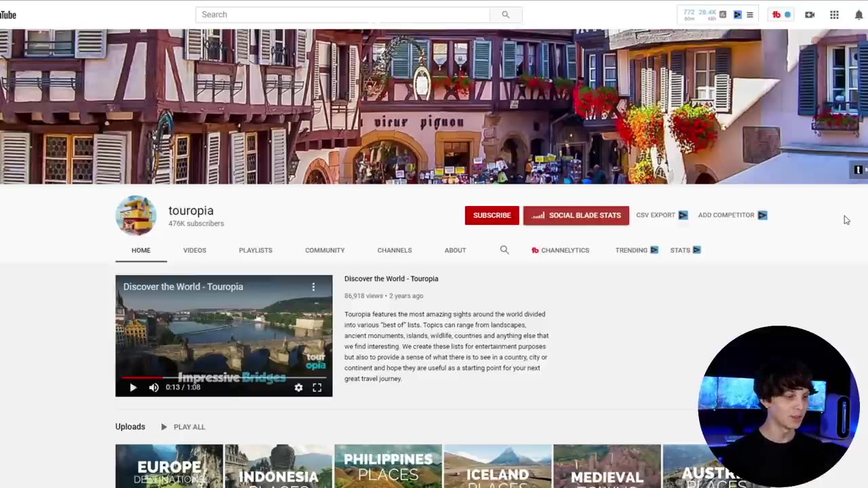Open the Medieval Towns video thumbnail

(607, 466)
